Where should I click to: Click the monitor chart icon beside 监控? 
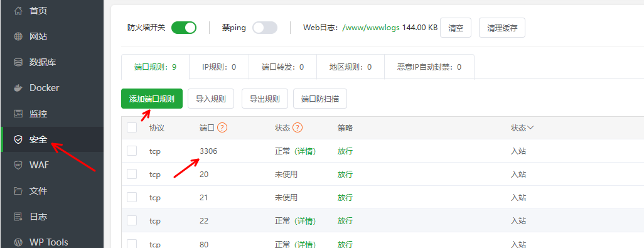18,114
